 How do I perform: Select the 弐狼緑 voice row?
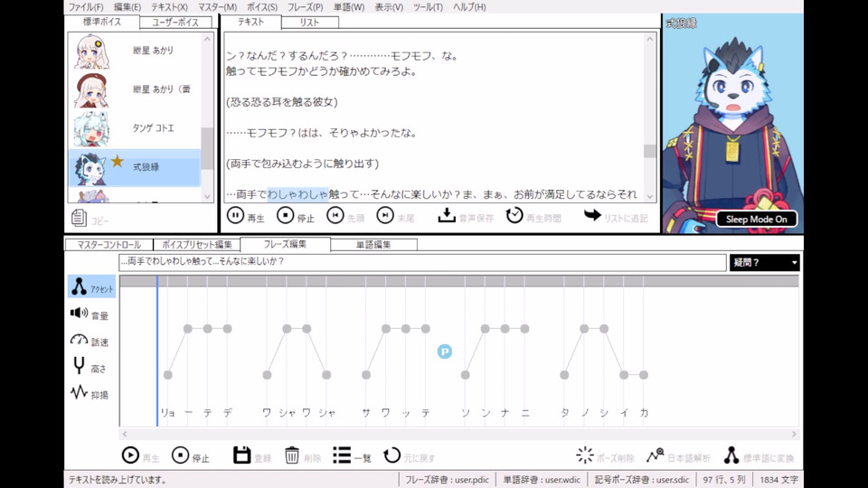pyautogui.click(x=135, y=167)
